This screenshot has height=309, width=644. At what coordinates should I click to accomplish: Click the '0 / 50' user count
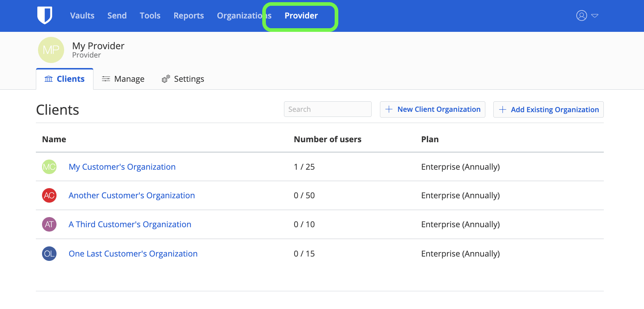(x=304, y=195)
